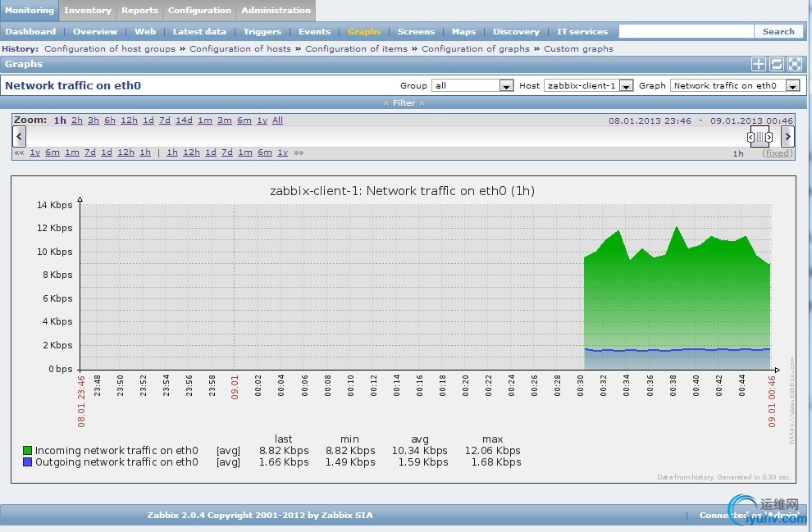Click max value 12.06 Kbps
812x532 pixels.
pyautogui.click(x=492, y=450)
